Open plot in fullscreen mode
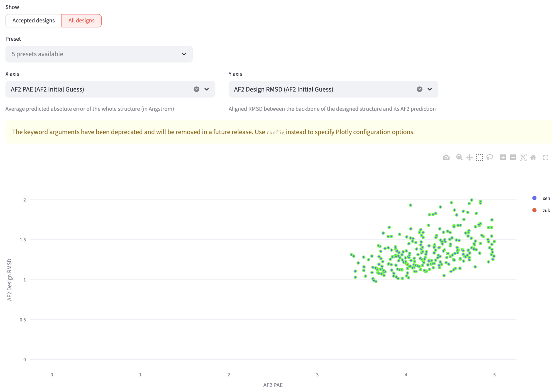The height and width of the screenshot is (392, 557). point(546,158)
